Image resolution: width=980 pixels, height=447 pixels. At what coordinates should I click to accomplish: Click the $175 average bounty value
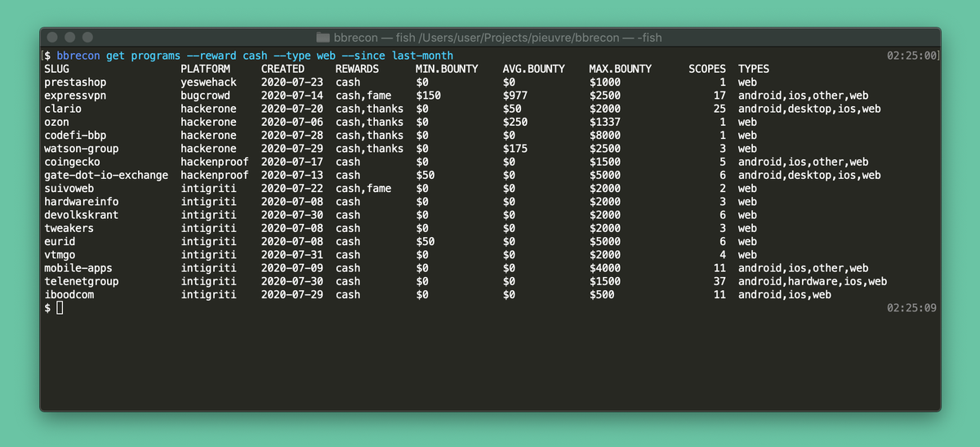(x=515, y=149)
